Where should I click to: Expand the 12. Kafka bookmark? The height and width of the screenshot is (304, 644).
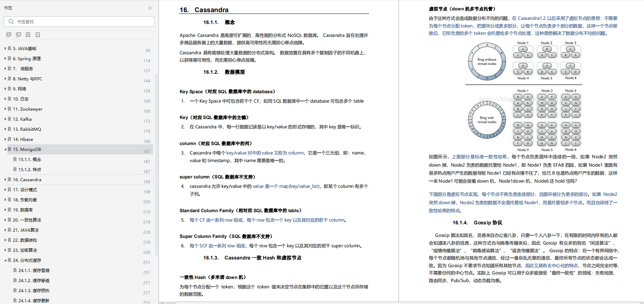pyautogui.click(x=5, y=119)
